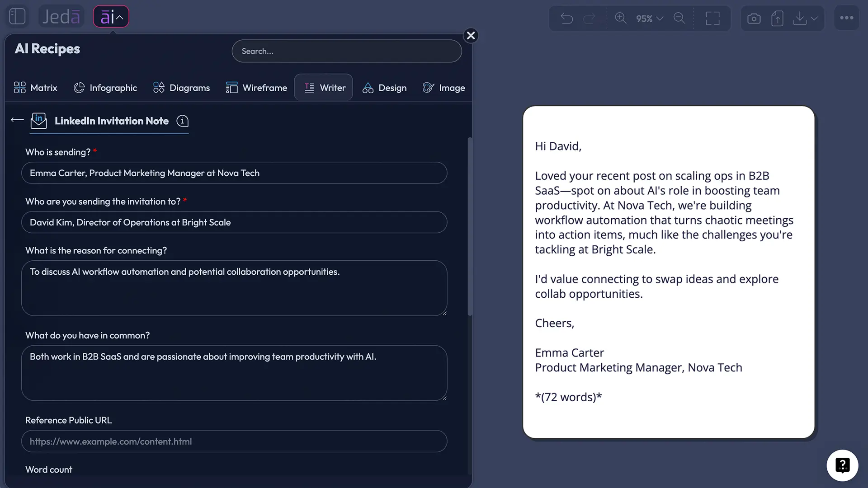
Task: Click the LinkedIn Invitation Note heading
Action: (112, 121)
